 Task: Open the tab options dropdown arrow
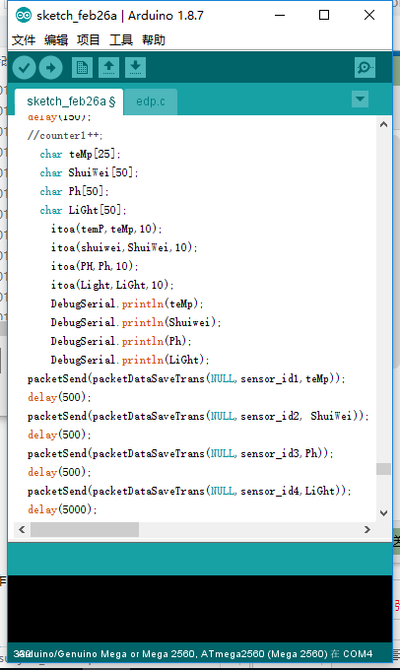pyautogui.click(x=360, y=99)
